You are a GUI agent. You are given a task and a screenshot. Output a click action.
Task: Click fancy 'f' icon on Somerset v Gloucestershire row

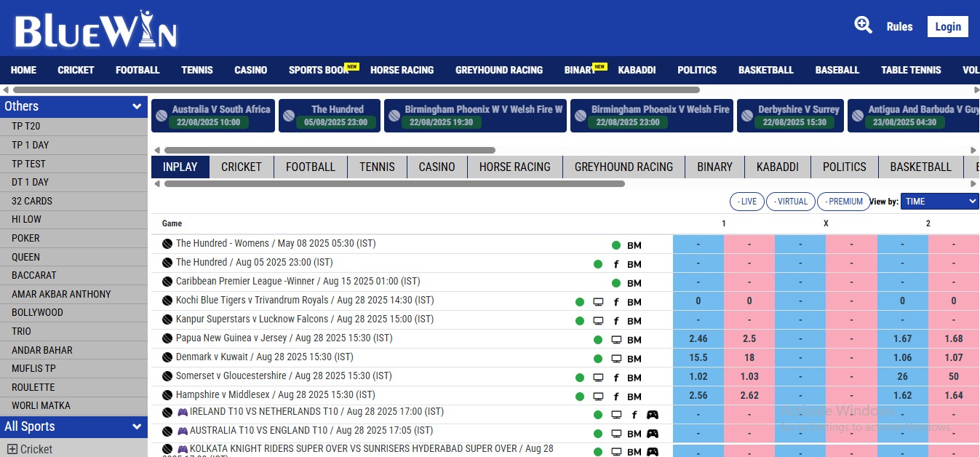coord(616,377)
